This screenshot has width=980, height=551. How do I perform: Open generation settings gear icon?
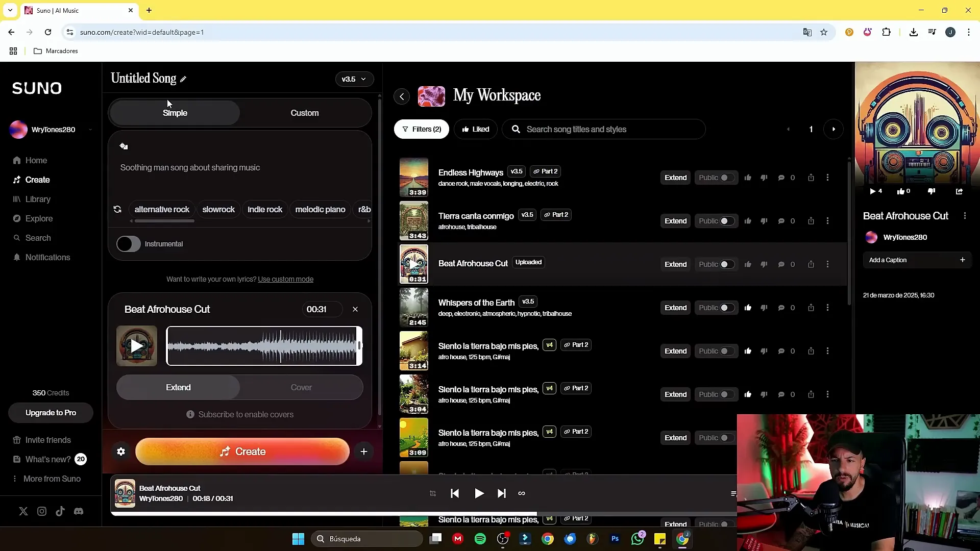pyautogui.click(x=121, y=452)
